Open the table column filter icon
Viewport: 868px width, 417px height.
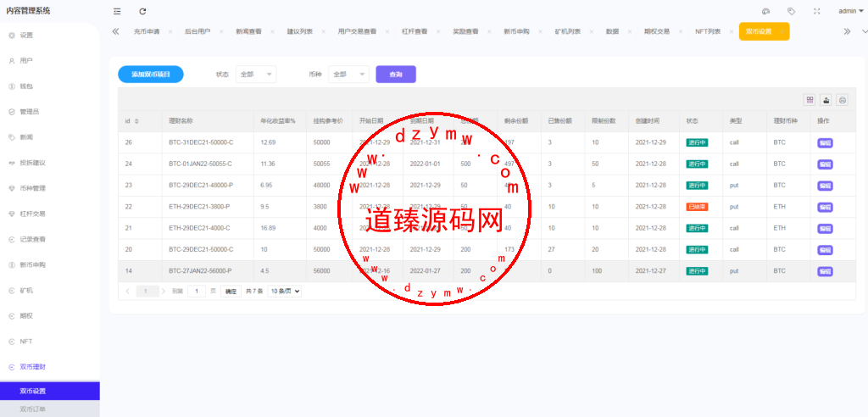[810, 100]
